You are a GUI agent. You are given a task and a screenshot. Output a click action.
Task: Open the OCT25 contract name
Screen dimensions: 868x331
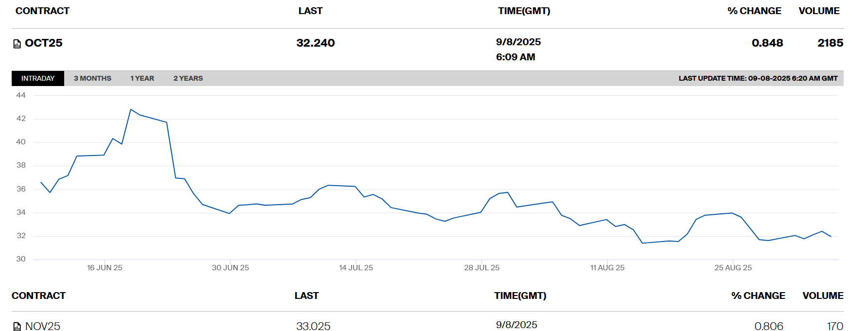44,43
